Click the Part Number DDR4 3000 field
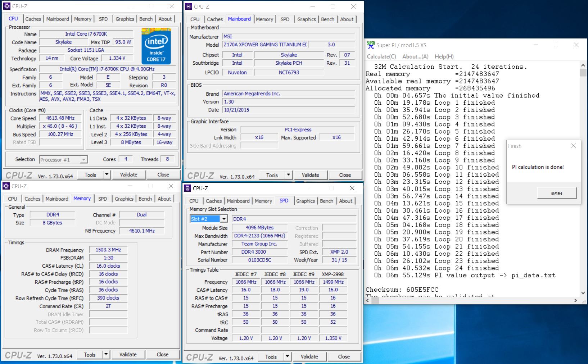This screenshot has height=364, width=588. click(x=259, y=252)
